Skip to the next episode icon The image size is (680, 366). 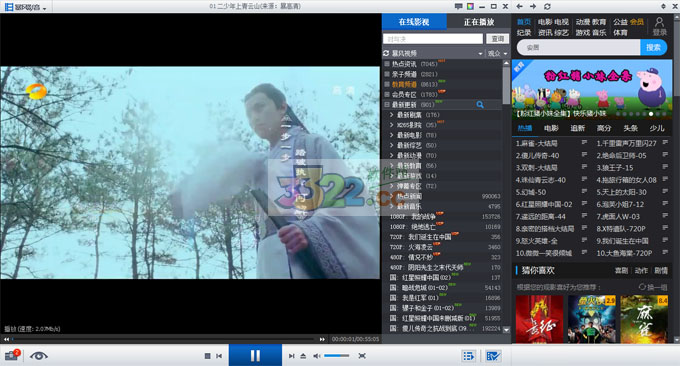pyautogui.click(x=291, y=356)
